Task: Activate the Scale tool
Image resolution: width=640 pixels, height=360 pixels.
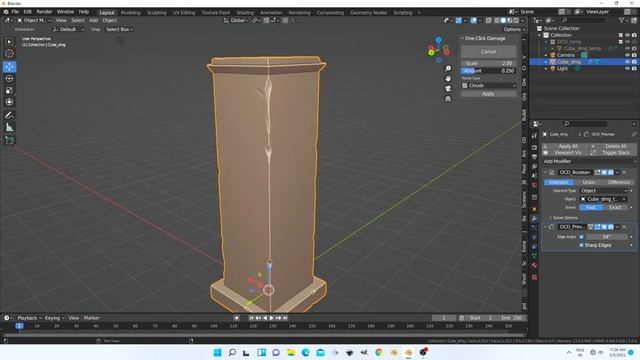Action: click(x=9, y=90)
